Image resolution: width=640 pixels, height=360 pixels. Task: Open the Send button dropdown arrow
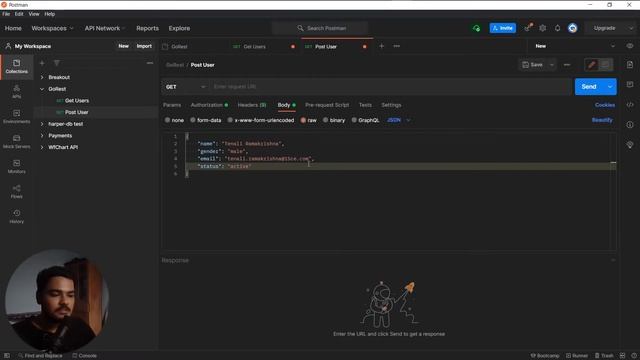(610, 87)
